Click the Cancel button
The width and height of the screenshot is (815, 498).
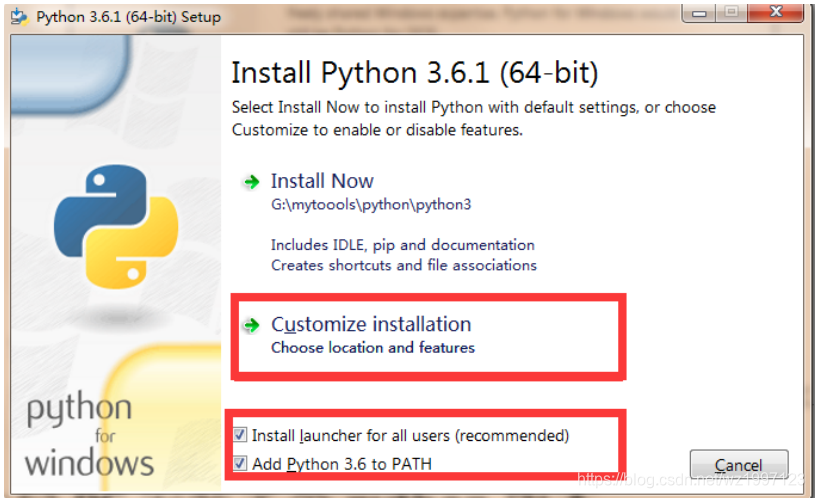pyautogui.click(x=739, y=465)
